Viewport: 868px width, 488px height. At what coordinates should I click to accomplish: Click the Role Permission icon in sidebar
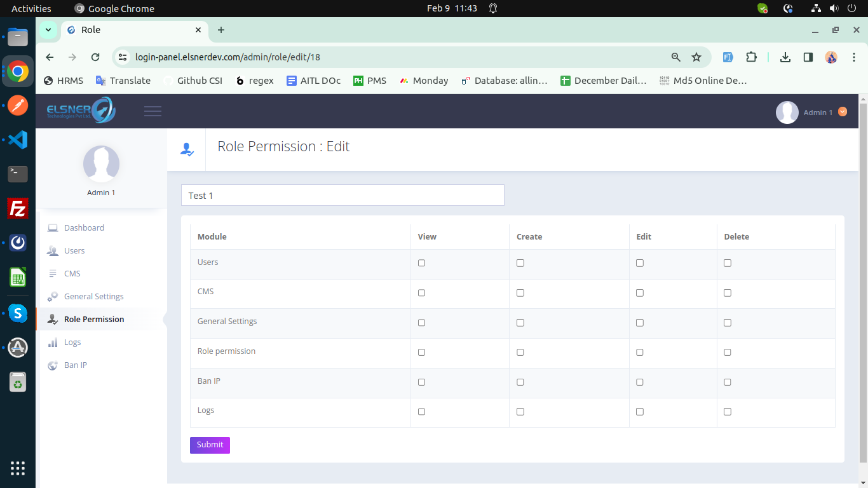click(52, 319)
